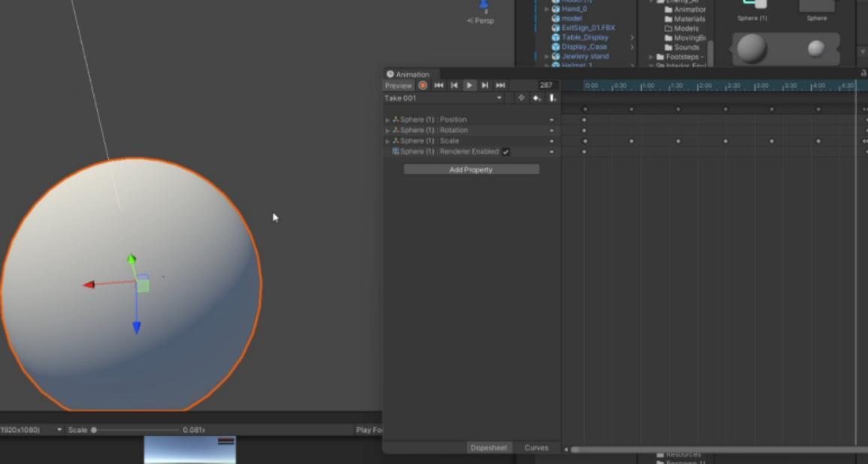Screen dimensions: 868x464
Task: Expand the Footsteps folder in Project
Action: (650, 56)
